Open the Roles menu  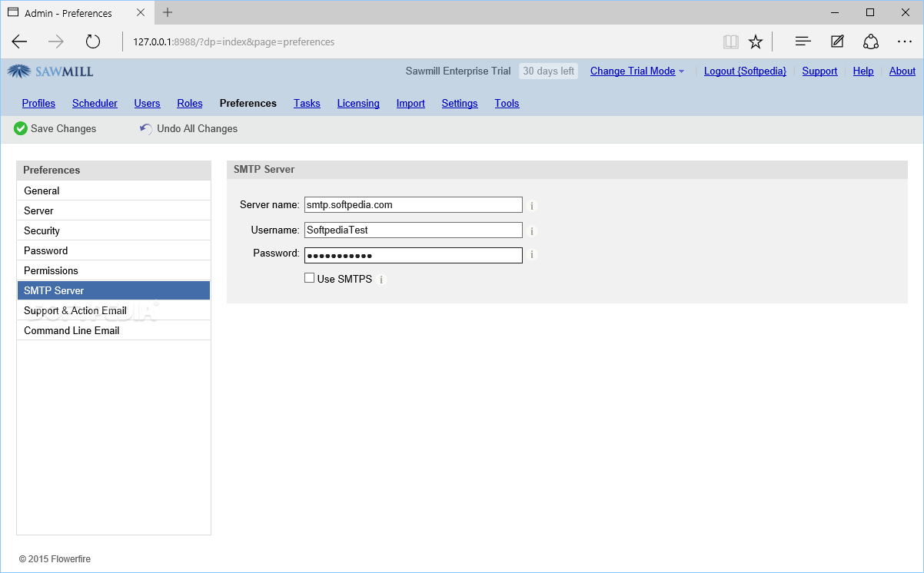[x=190, y=103]
